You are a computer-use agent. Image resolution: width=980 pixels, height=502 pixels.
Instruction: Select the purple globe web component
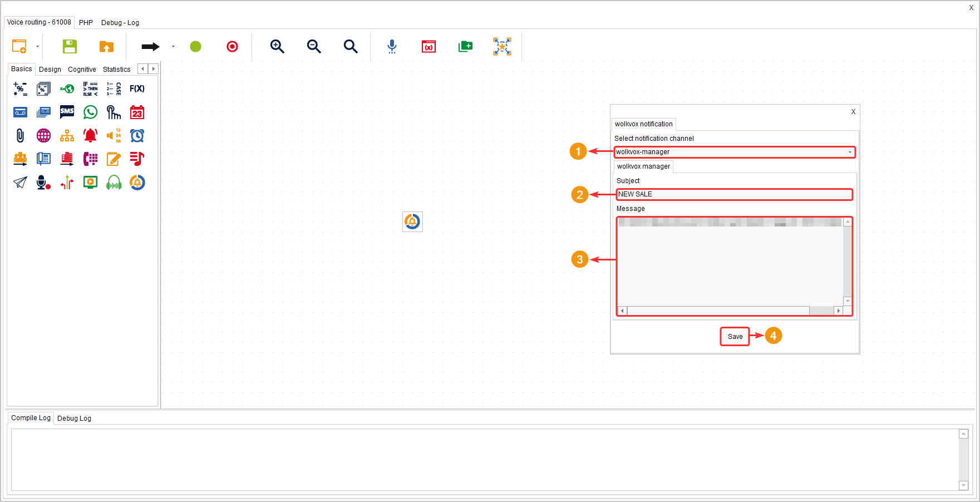43,135
